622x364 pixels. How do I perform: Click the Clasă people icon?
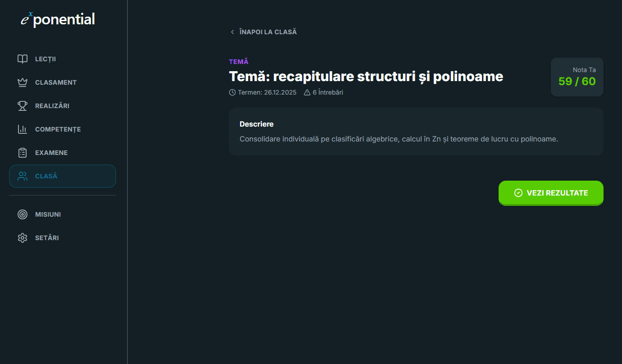coord(23,176)
